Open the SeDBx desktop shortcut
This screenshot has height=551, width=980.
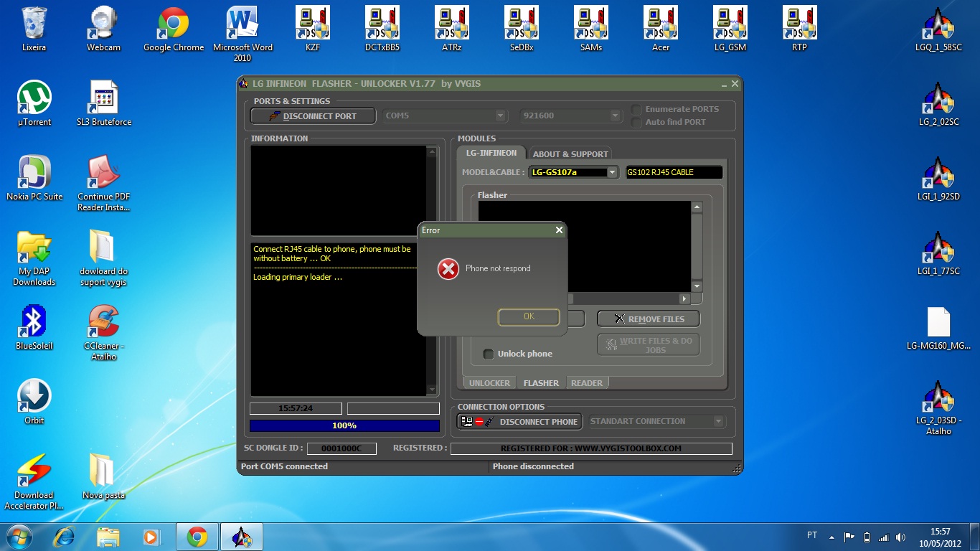pos(522,29)
